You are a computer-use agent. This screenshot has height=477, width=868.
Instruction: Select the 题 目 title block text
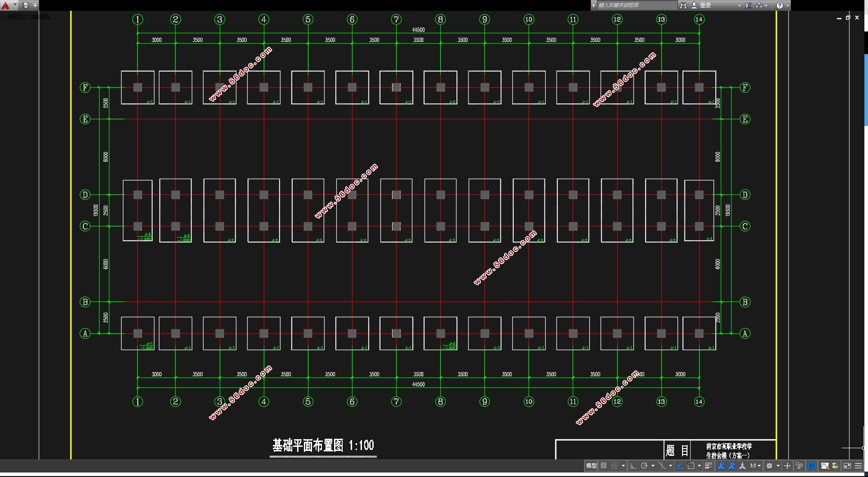[x=677, y=450]
